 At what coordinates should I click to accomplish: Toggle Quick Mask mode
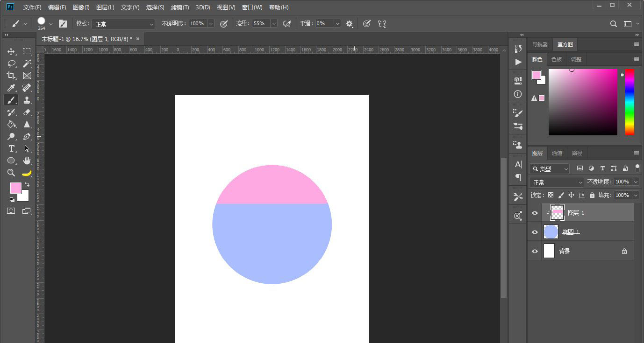[11, 211]
